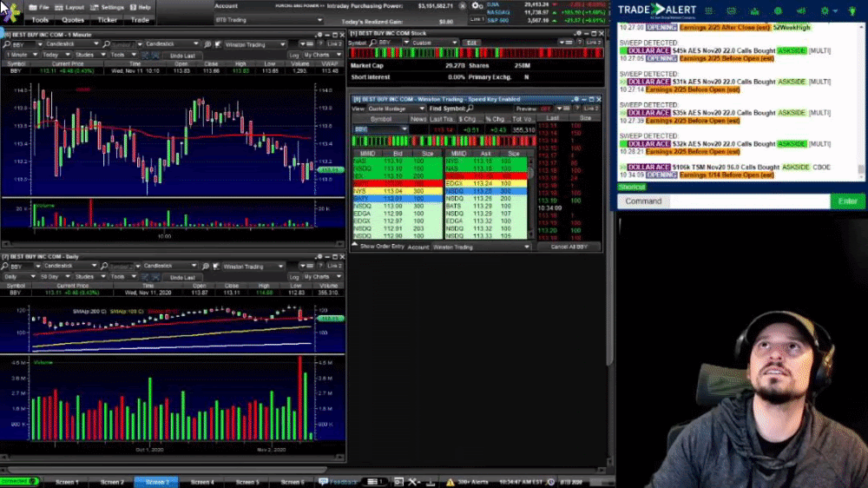Viewport: 868px width, 488px height.
Task: Click symbol search magnifier in Daily chart
Action: (x=5, y=267)
